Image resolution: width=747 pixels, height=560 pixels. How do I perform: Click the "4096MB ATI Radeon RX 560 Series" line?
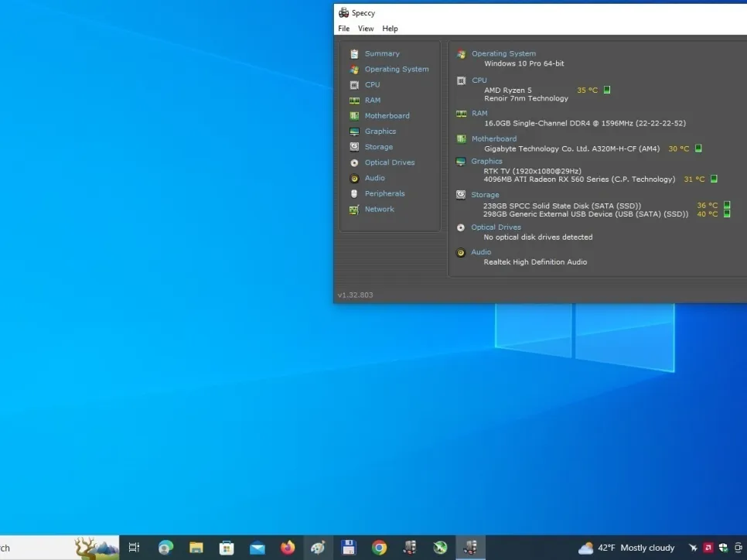tap(579, 179)
